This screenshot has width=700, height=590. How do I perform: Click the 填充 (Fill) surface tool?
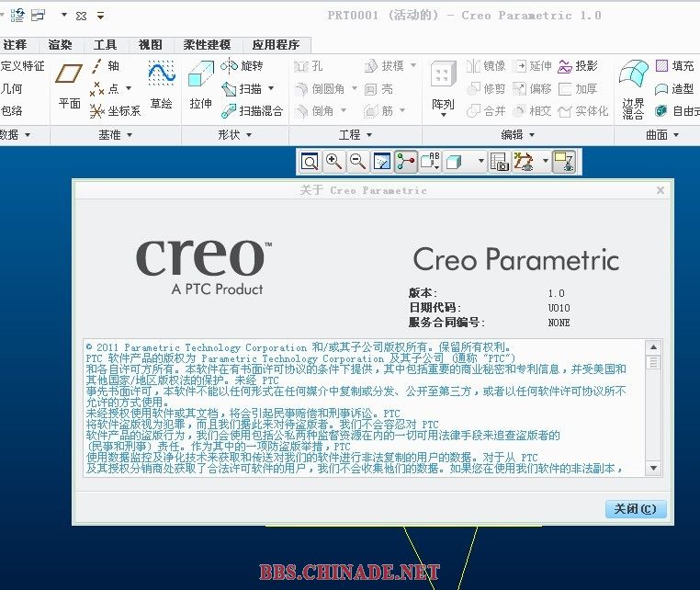(674, 66)
